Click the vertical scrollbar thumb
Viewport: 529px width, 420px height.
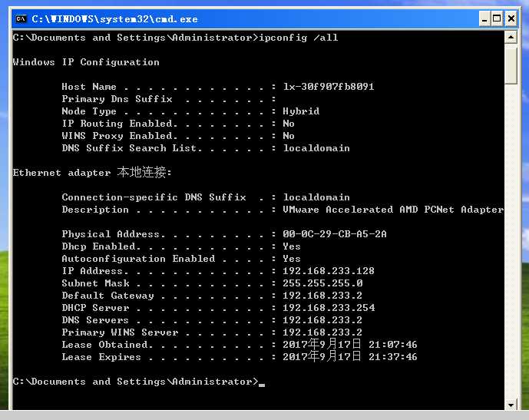pyautogui.click(x=511, y=63)
